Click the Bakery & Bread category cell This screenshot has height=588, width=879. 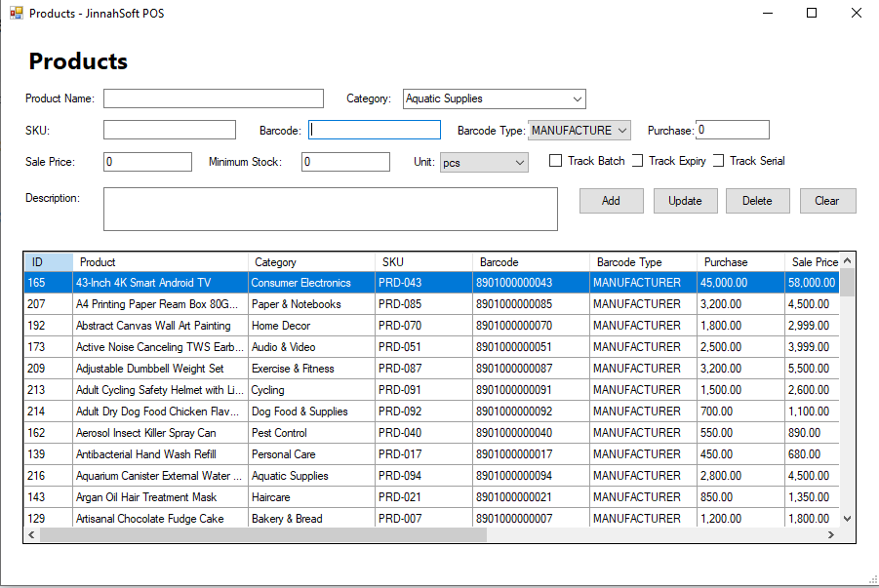(x=311, y=519)
